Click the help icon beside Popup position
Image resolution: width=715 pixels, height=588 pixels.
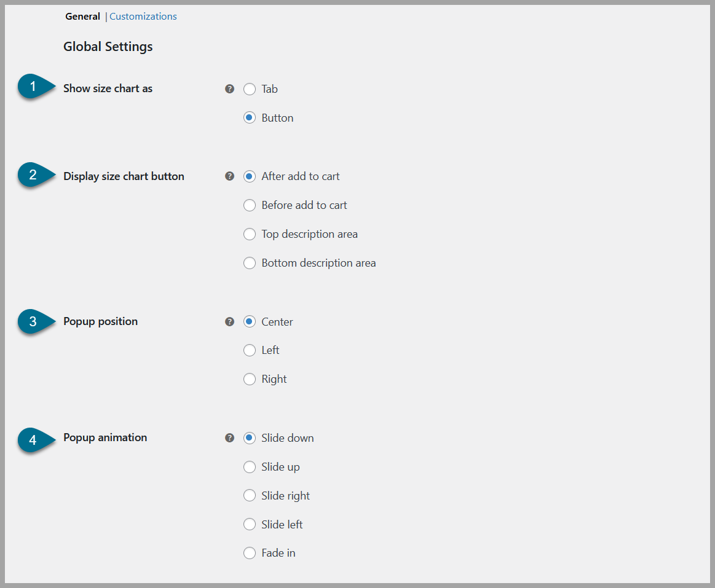pyautogui.click(x=229, y=321)
